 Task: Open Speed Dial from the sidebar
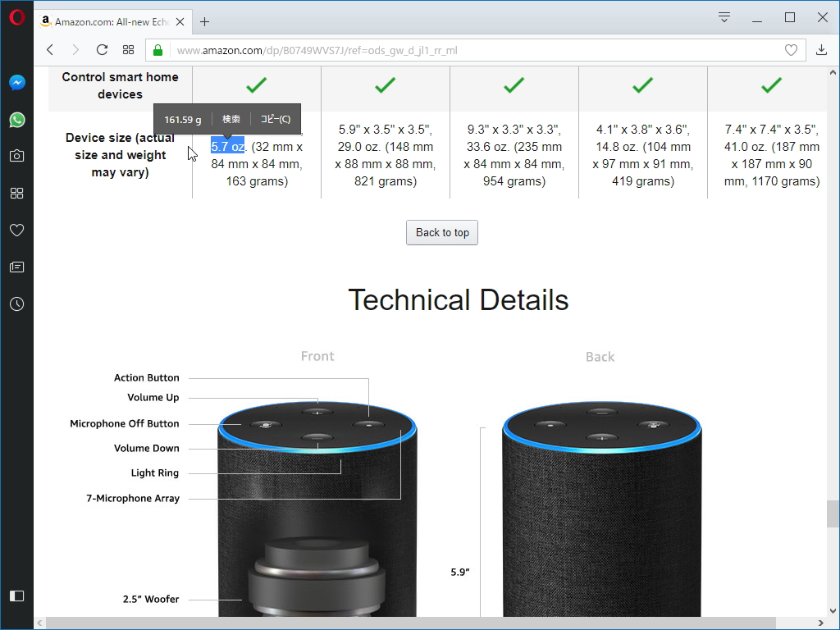pyautogui.click(x=16, y=193)
